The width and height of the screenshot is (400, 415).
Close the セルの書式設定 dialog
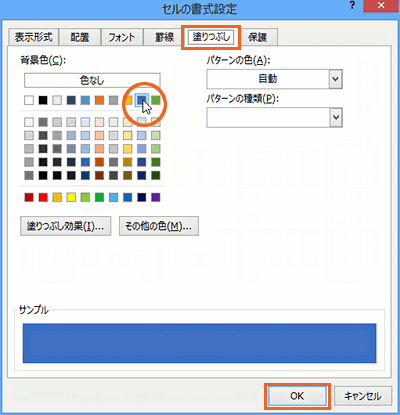point(381,6)
